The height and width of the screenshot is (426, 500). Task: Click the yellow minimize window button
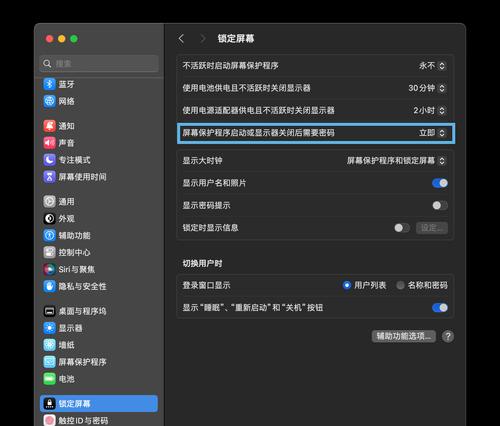pyautogui.click(x=62, y=39)
